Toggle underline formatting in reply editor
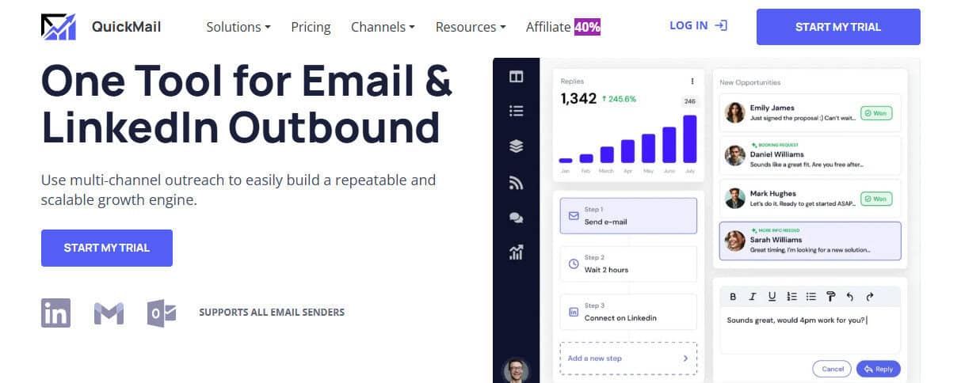This screenshot has width=980, height=383. 772,297
